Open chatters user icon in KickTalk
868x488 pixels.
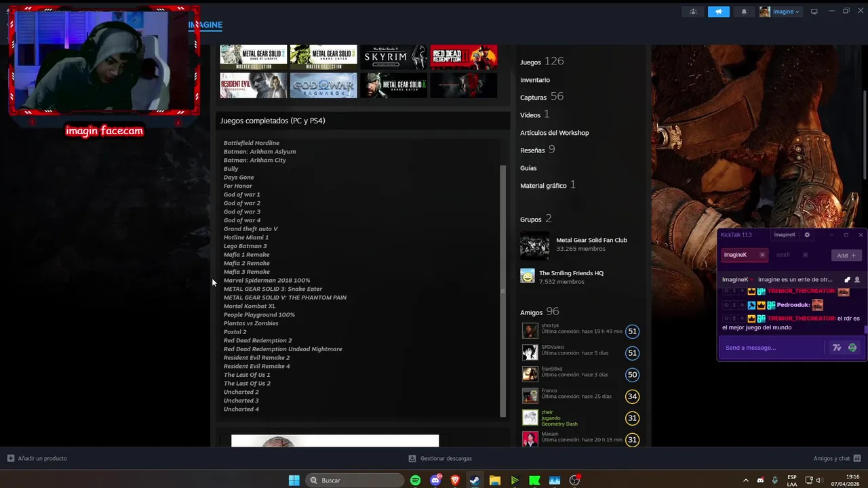857,279
